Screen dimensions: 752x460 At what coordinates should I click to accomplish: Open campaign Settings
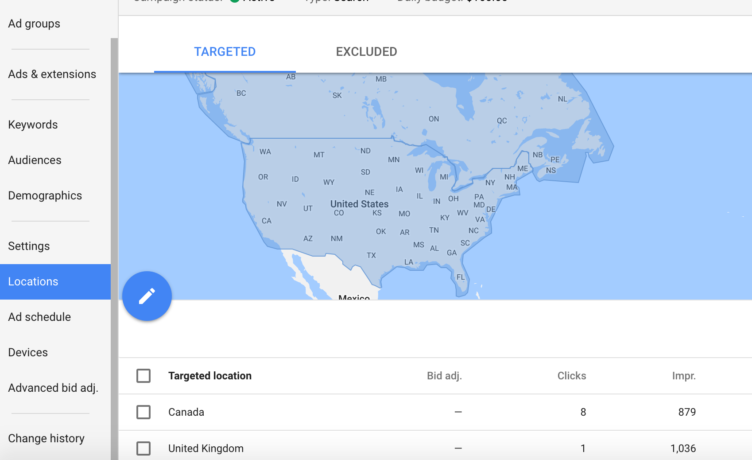point(29,246)
